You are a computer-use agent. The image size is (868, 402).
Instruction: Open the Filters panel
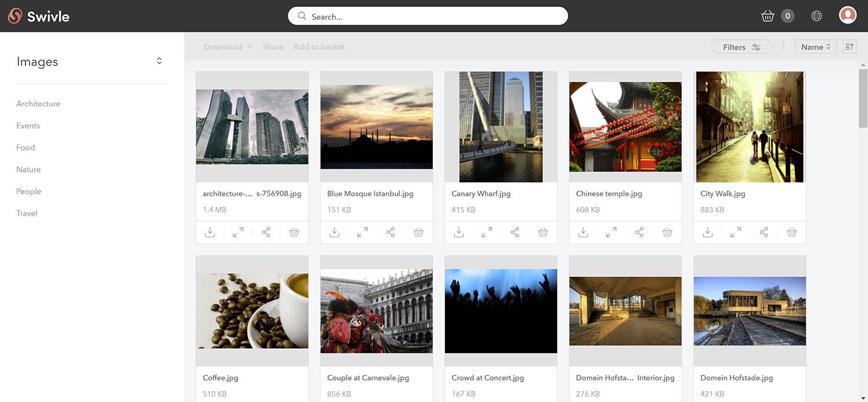pos(741,46)
